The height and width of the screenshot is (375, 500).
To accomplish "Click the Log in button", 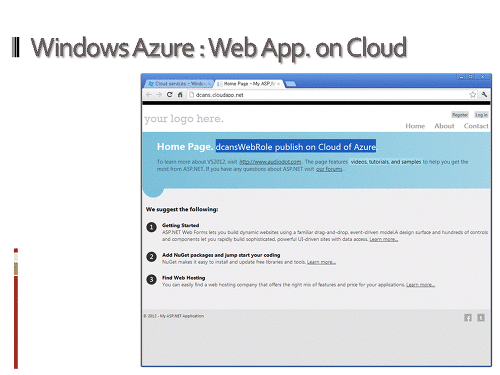I will pos(481,115).
